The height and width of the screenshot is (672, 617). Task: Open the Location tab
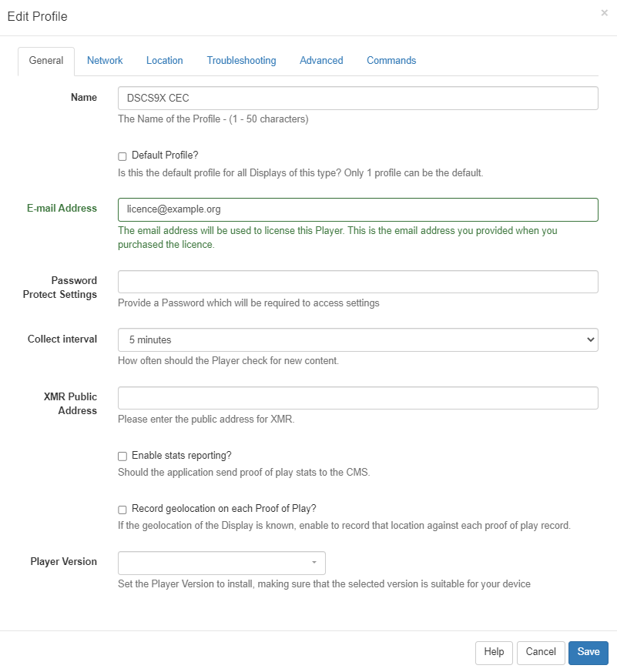[x=165, y=61]
